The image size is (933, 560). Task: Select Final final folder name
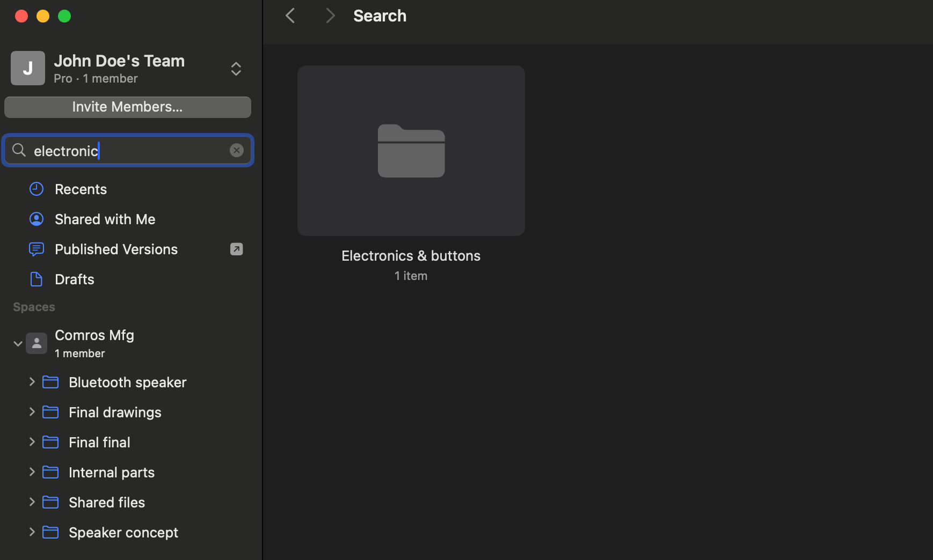pyautogui.click(x=99, y=442)
